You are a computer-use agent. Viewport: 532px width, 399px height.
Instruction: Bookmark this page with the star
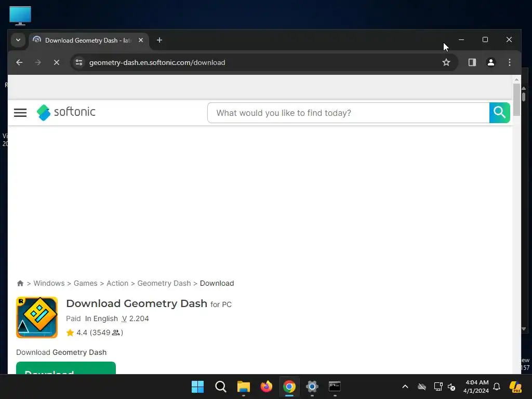(x=446, y=62)
